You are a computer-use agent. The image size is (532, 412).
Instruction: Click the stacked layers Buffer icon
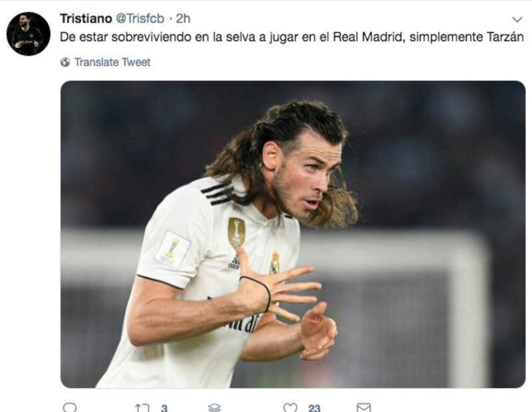214,407
